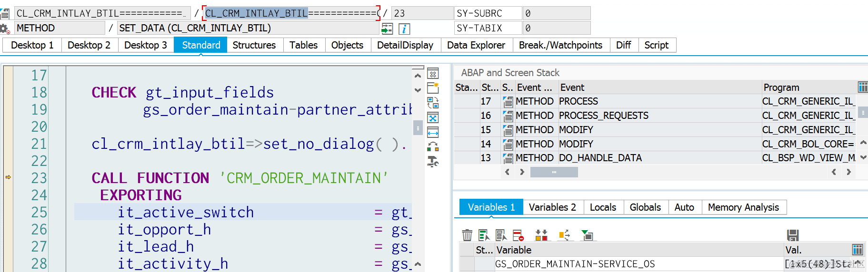Switch to Variables 2 tab
Screen dimensions: 868x272
click(552, 207)
